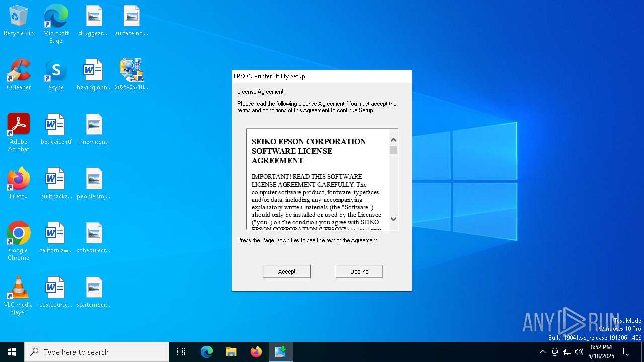
Task: Select the surfaceincl image file icon
Action: click(132, 21)
